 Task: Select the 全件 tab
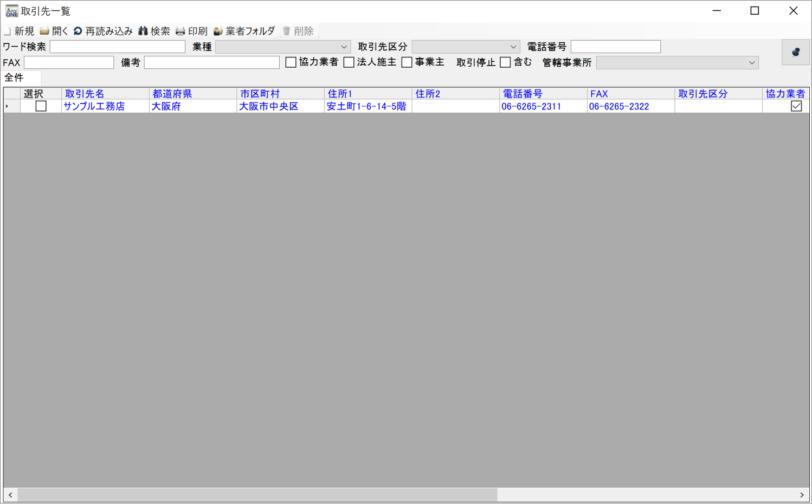[x=15, y=78]
